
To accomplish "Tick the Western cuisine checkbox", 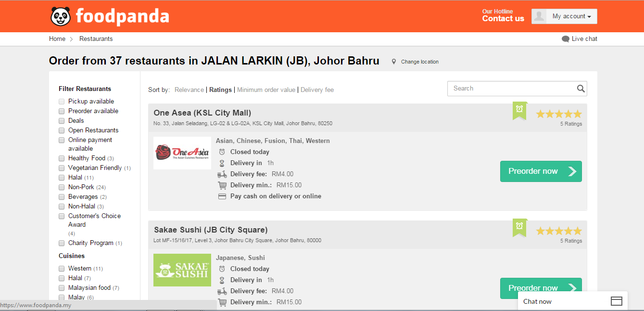I will [x=62, y=269].
